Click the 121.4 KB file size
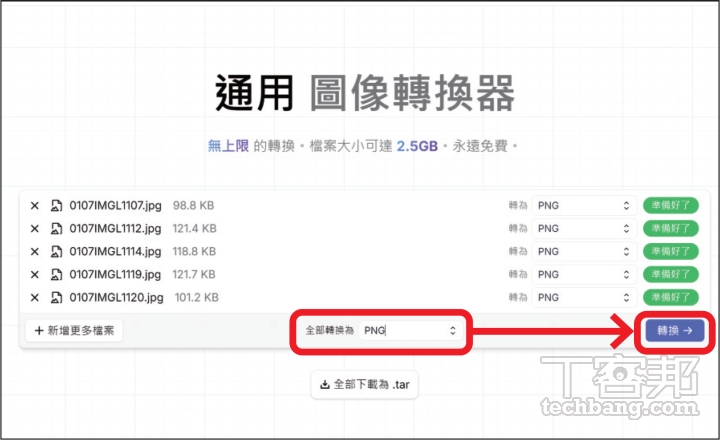The width and height of the screenshot is (720, 440). pos(194,228)
